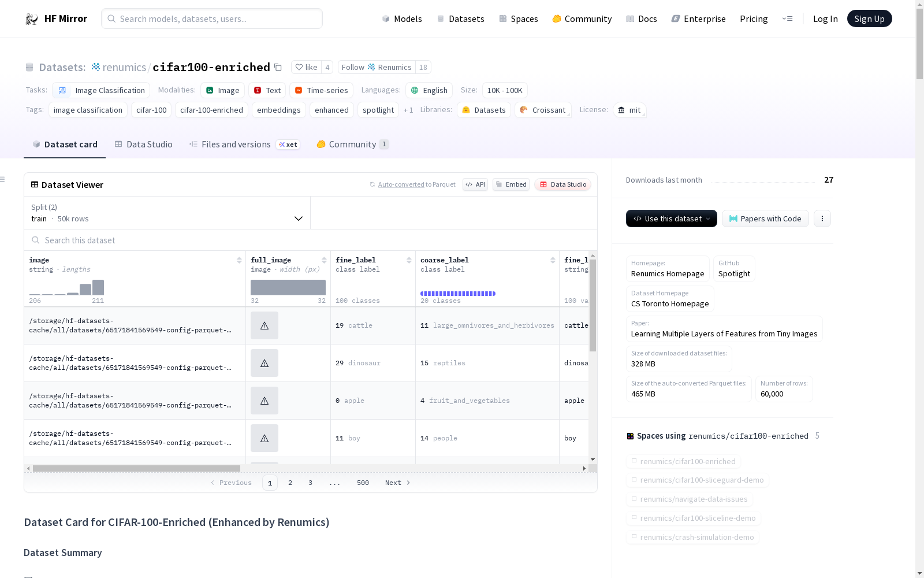This screenshot has height=578, width=924.
Task: Go to Datasets in the top navigation
Action: point(460,19)
